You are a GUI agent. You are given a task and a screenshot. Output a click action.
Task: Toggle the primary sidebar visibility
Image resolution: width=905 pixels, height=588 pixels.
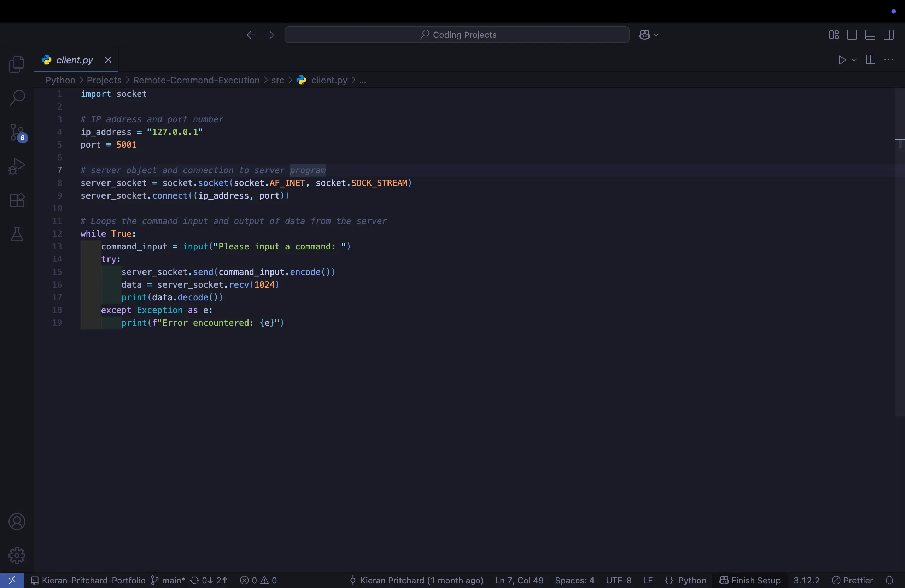[x=852, y=35]
